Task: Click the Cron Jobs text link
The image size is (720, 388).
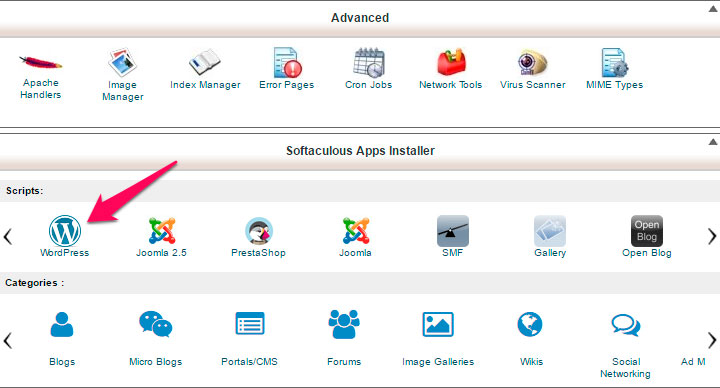Action: point(369,84)
